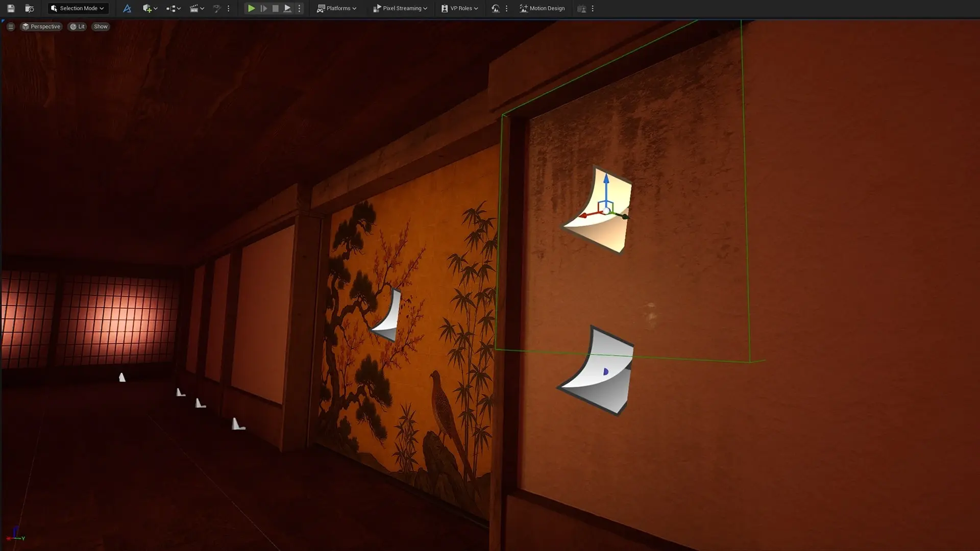Open the Blueprints menu icon

coord(173,8)
